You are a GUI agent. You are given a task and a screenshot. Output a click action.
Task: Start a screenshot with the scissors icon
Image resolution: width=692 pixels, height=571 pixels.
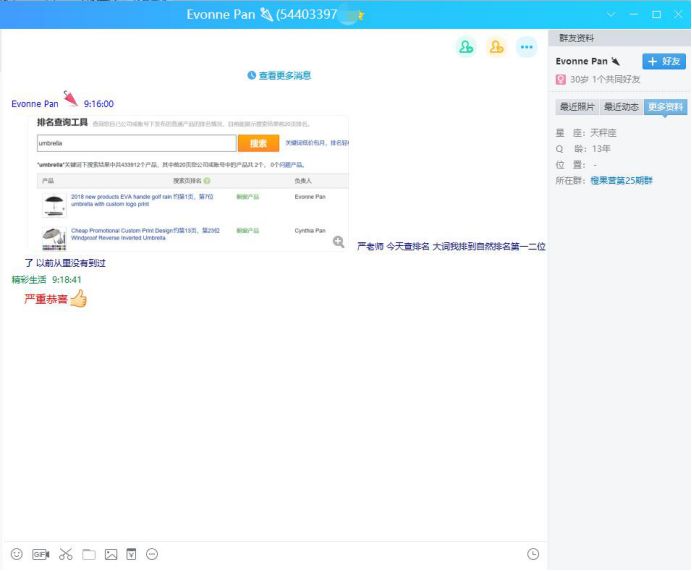point(65,554)
